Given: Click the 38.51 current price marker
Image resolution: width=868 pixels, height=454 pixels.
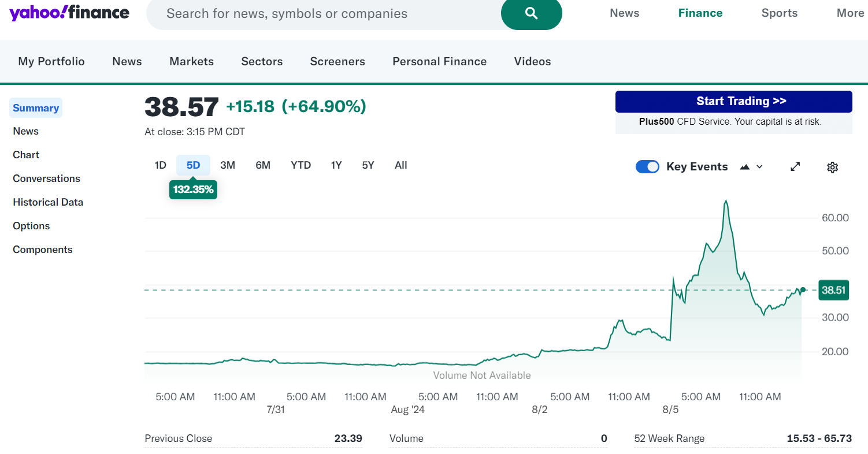Looking at the screenshot, I should point(833,290).
